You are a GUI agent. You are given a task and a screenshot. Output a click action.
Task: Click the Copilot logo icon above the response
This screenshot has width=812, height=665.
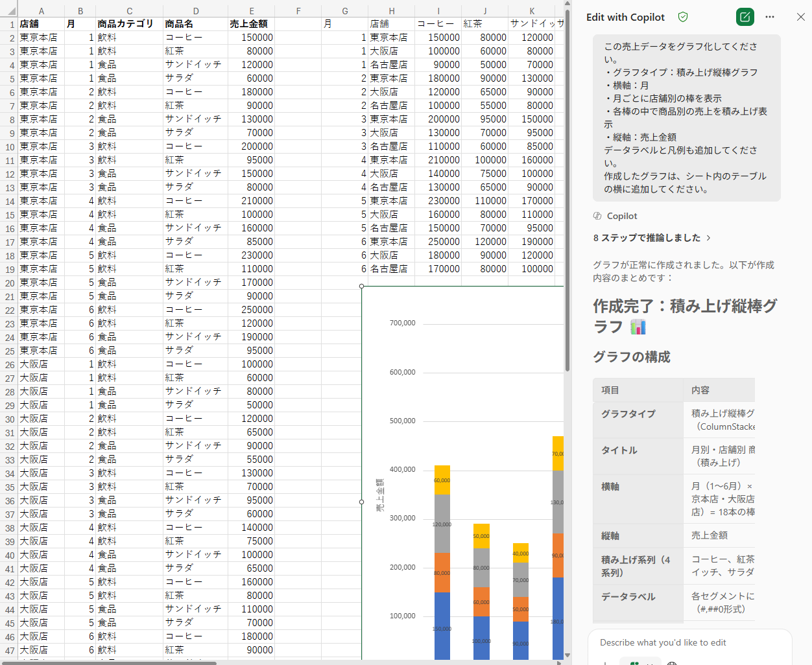click(x=597, y=216)
